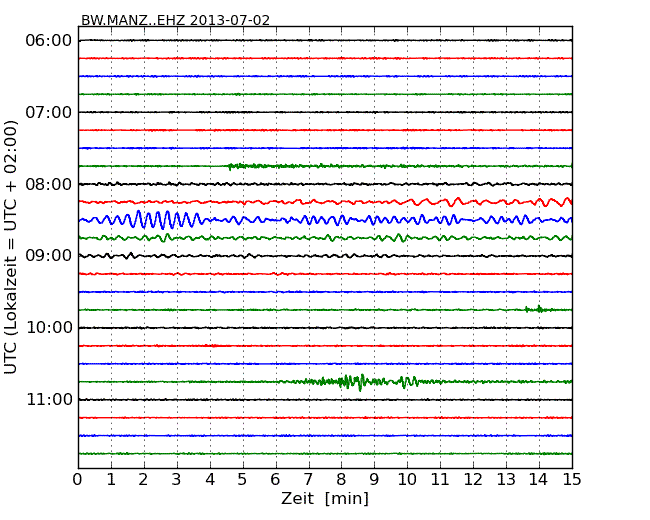This screenshot has height=520, width=650.
Task: Click the 7 tick on the minute axis
Action: pyautogui.click(x=308, y=479)
